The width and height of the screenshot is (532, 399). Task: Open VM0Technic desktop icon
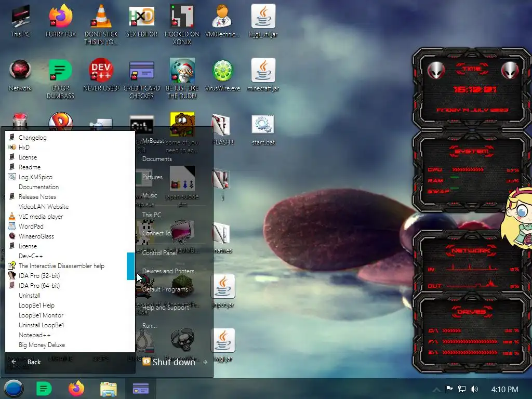point(222,21)
